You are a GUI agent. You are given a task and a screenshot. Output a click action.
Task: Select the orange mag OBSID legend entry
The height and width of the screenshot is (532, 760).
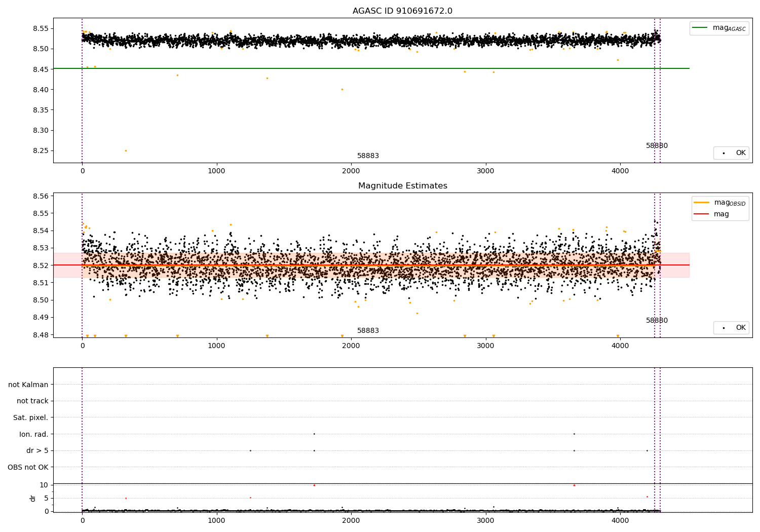pos(720,203)
